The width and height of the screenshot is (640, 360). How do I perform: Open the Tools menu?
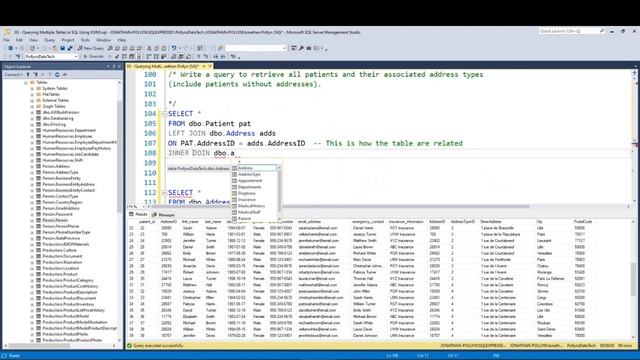click(x=85, y=40)
